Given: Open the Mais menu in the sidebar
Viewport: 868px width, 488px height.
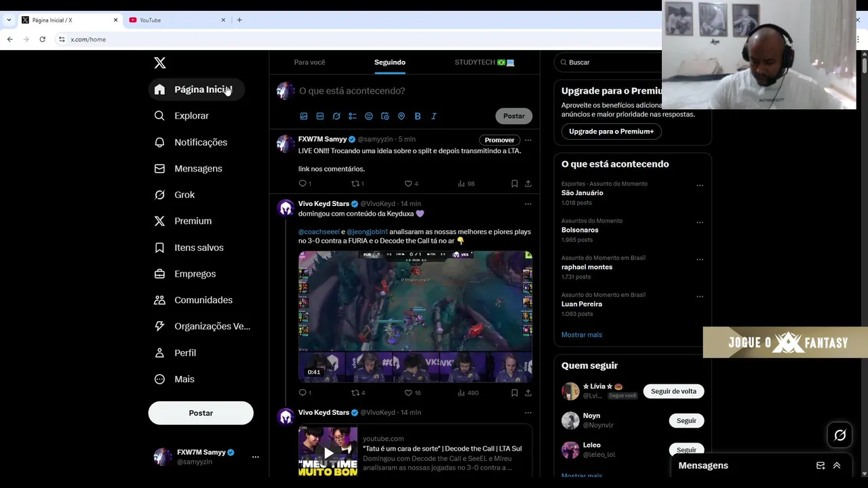Looking at the screenshot, I should pos(174,380).
